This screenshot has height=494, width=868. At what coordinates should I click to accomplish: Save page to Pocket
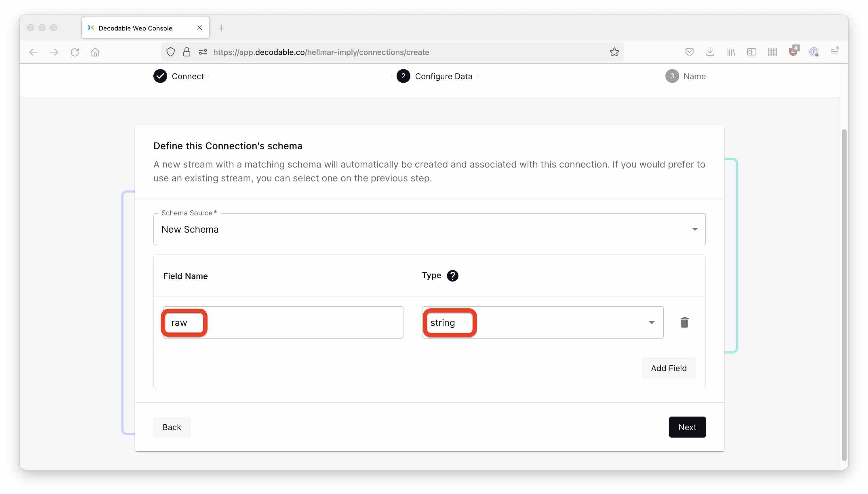(x=689, y=52)
